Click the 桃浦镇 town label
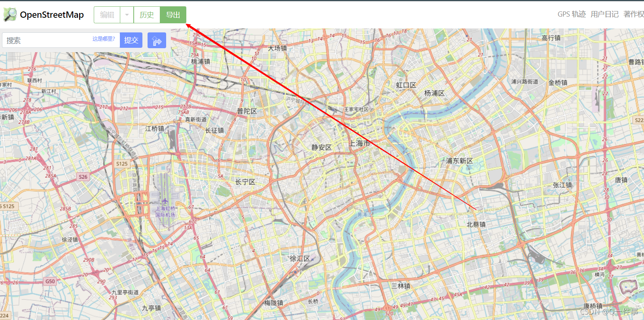Viewport: 644px width, 320px height. click(x=201, y=62)
